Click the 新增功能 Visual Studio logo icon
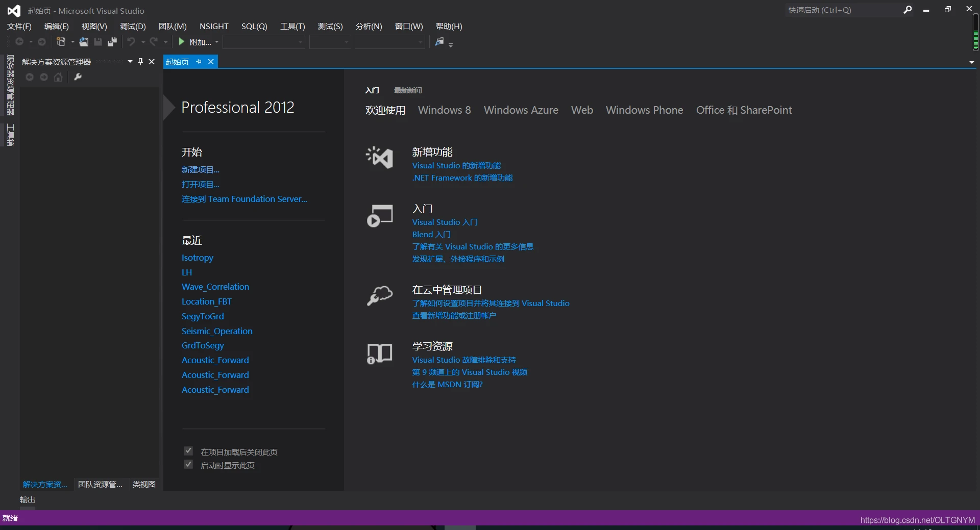Screen dimensions: 980x530 [379, 158]
